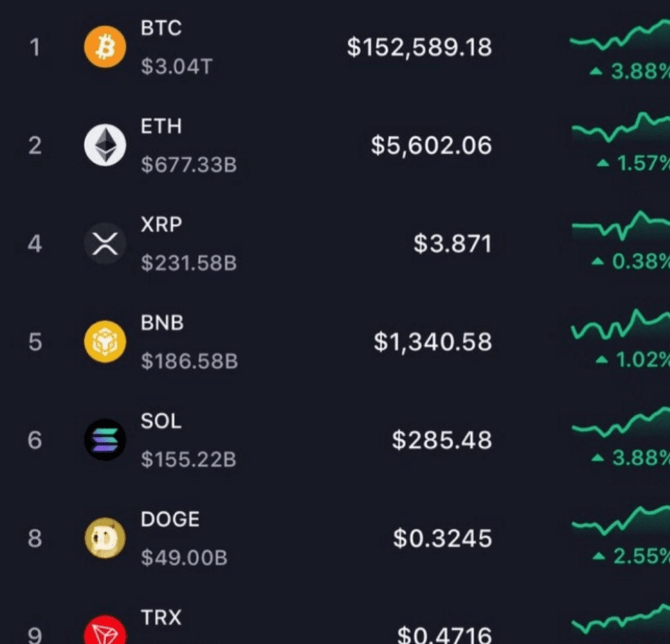Select the DOGE ticker name
The image size is (670, 644).
[x=170, y=519]
